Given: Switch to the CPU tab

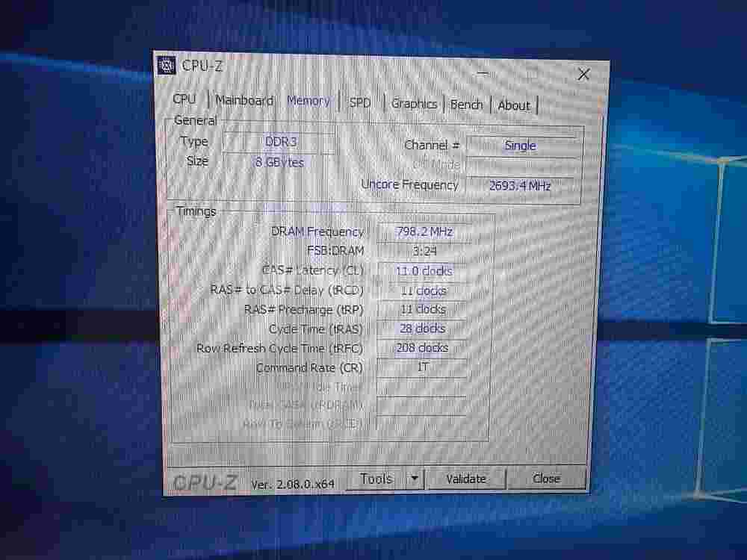Looking at the screenshot, I should (185, 99).
